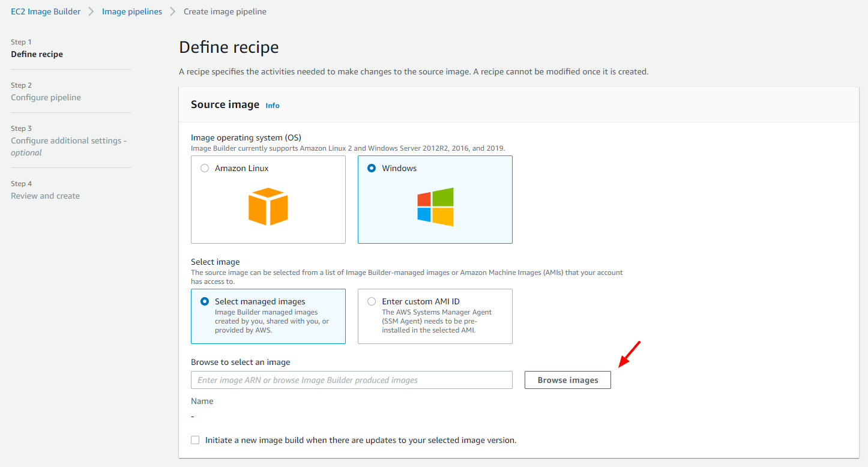This screenshot has width=868, height=467.
Task: Open Step 1 Define recipe
Action: point(37,54)
